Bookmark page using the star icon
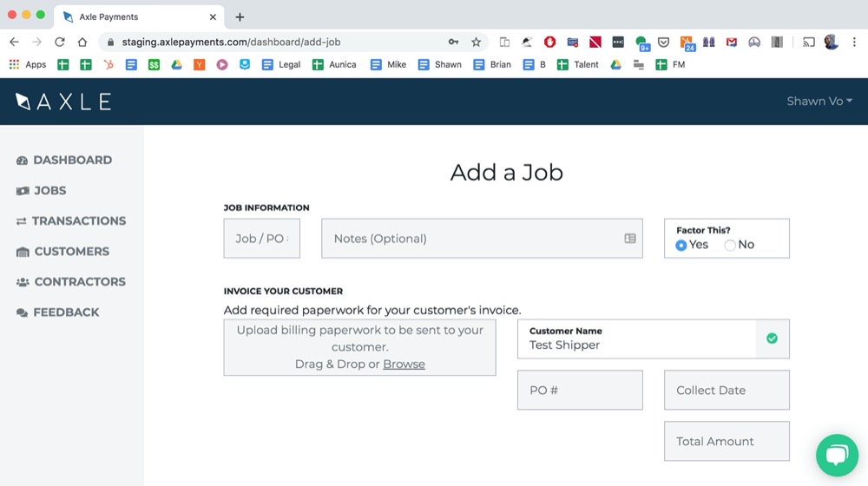The image size is (868, 486). point(476,42)
